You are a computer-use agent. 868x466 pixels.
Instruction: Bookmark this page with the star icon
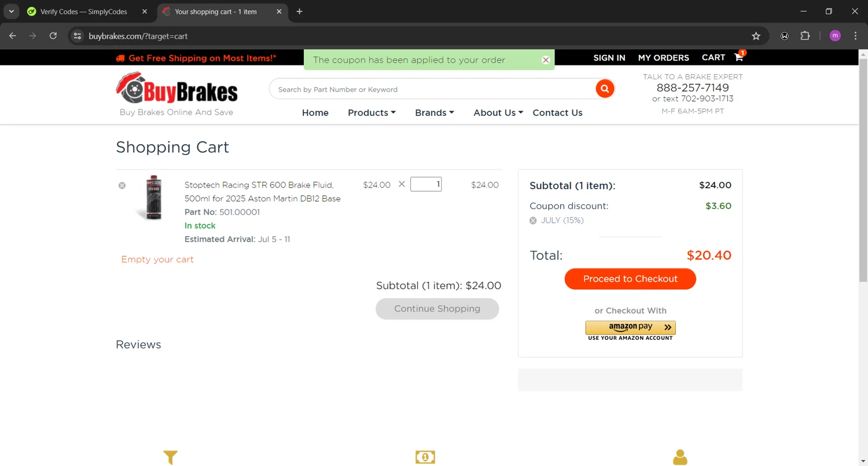tap(756, 36)
